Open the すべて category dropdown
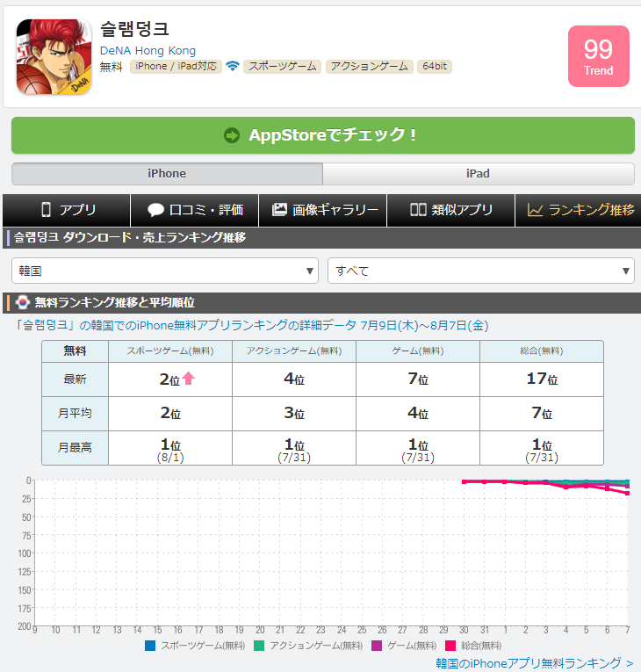 coord(481,271)
